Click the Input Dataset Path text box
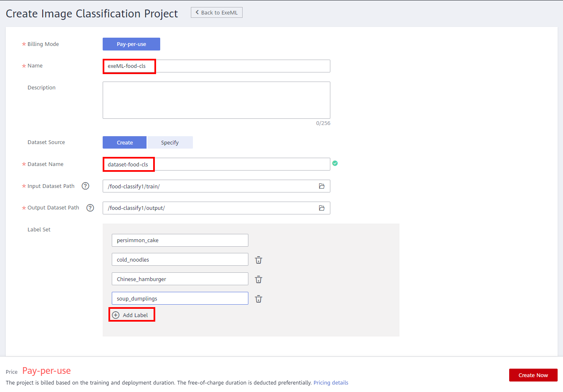The image size is (563, 392). (209, 186)
